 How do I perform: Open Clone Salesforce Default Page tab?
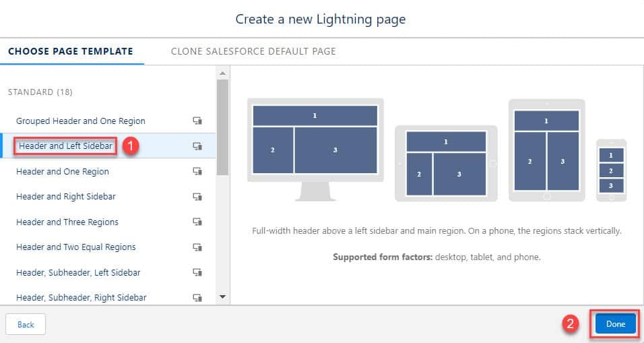(253, 51)
